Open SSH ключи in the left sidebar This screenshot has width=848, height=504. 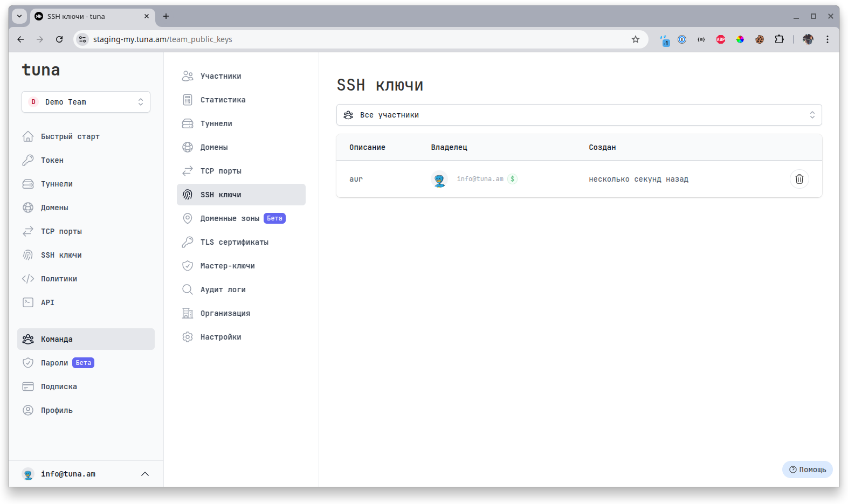86,255
